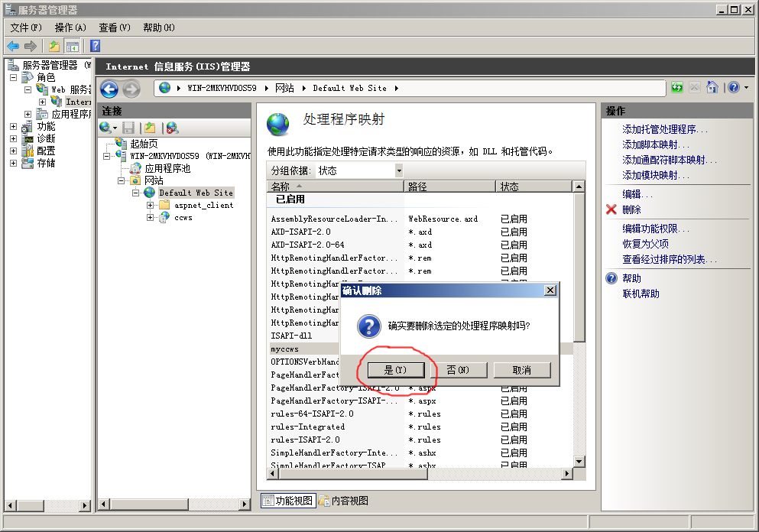Screen dimensions: 759x532
Task: Click the create new connection globe icon
Action: point(105,128)
